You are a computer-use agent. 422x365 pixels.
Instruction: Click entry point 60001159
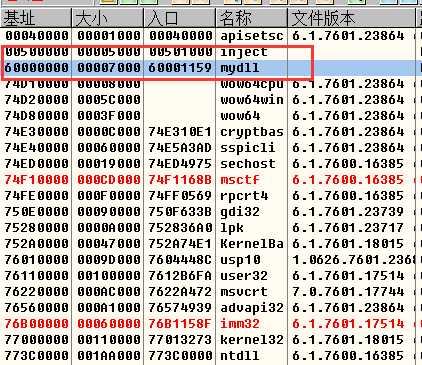(180, 68)
